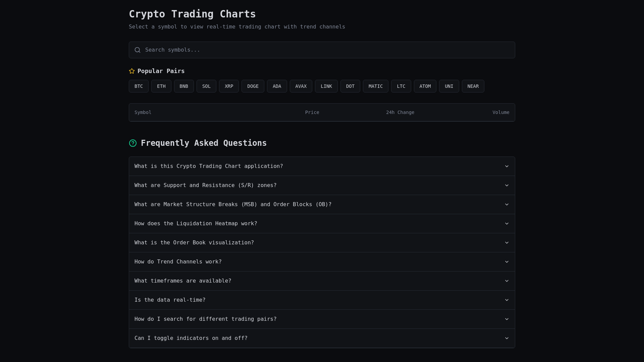Click the FAQ question mark icon
This screenshot has height=362, width=644.
133,143
